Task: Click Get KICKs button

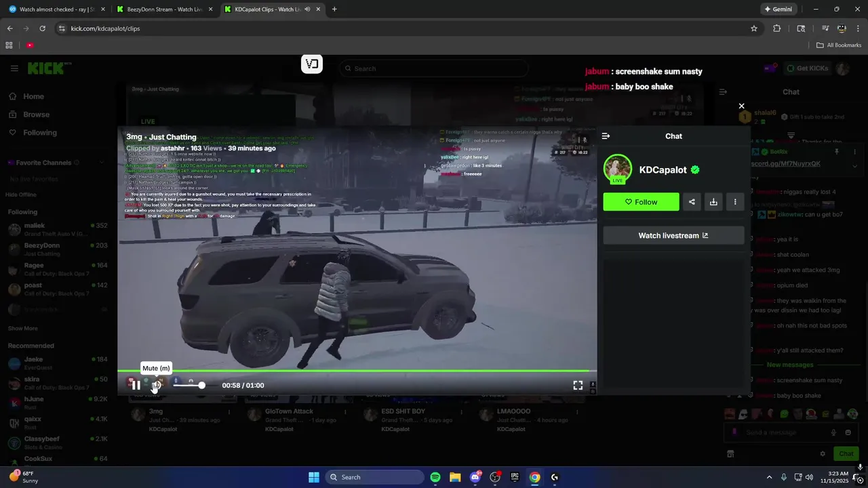Action: point(807,68)
